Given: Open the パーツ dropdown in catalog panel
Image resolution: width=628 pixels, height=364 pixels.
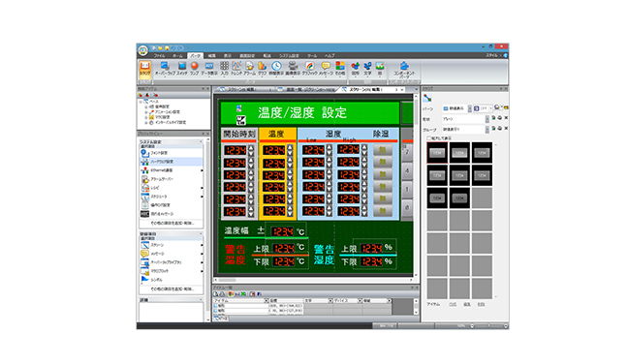Looking at the screenshot, I should [470, 108].
